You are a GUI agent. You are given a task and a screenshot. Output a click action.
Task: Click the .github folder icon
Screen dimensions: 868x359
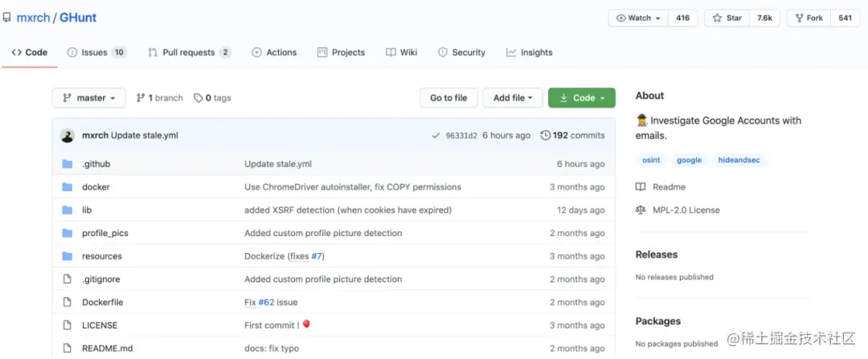[x=68, y=165]
